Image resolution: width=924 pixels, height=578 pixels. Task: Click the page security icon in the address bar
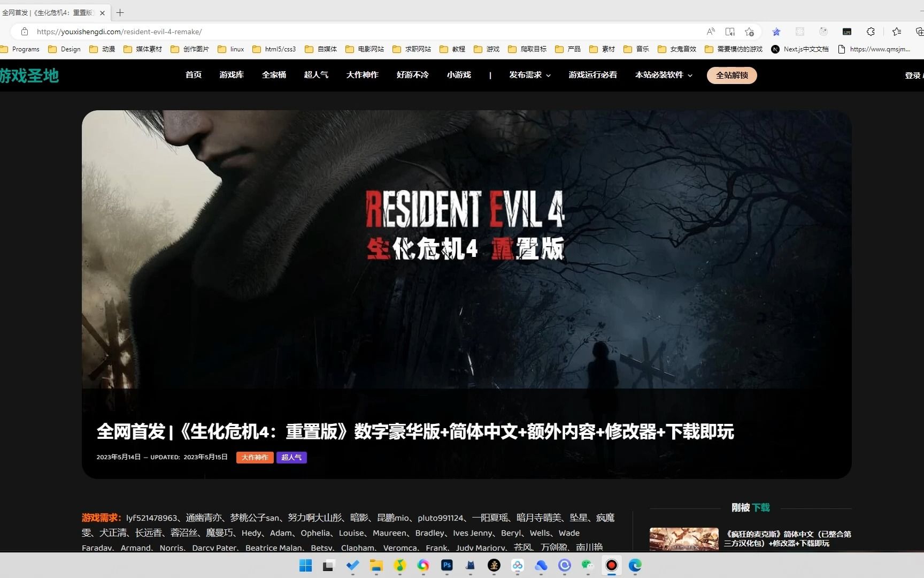tap(24, 32)
